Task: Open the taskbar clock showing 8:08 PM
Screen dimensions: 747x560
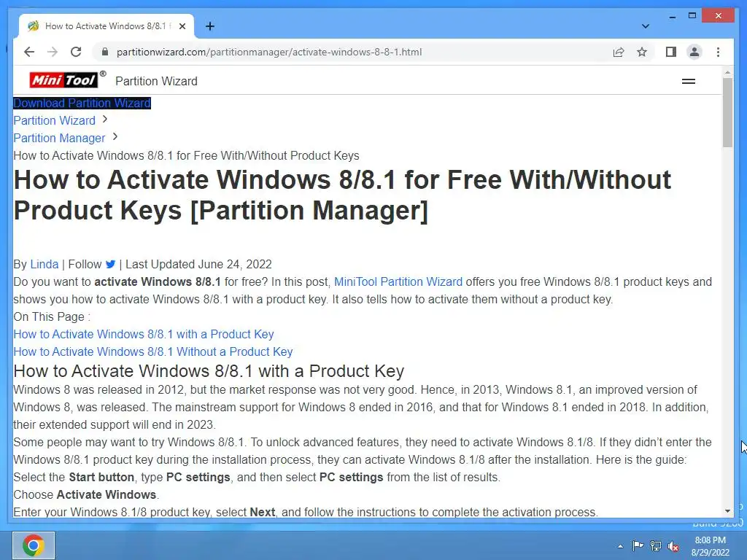Action: click(710, 546)
